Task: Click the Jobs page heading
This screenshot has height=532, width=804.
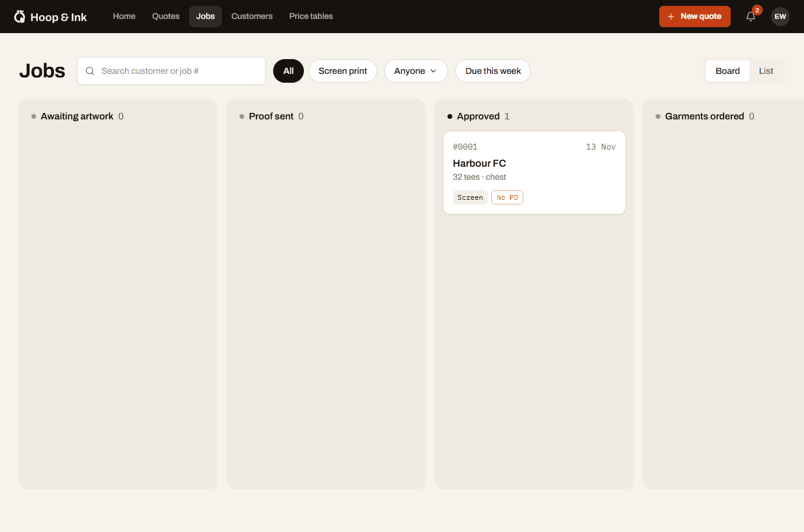Action: (42, 71)
